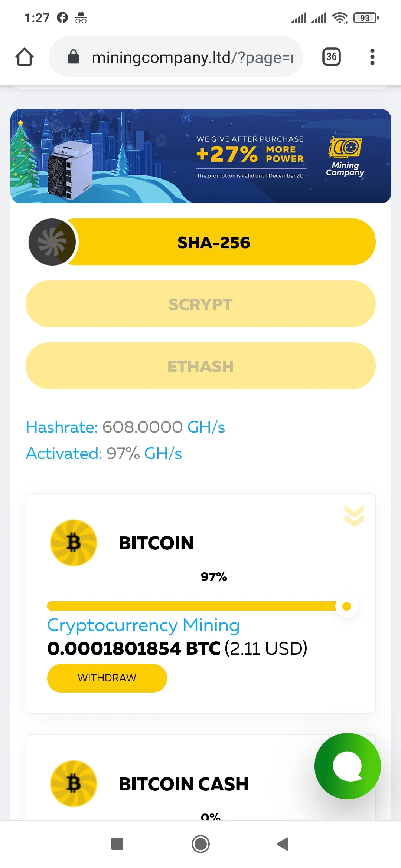This screenshot has width=401, height=868.
Task: Click the Bitcoin 97% slider handle
Action: tap(346, 606)
